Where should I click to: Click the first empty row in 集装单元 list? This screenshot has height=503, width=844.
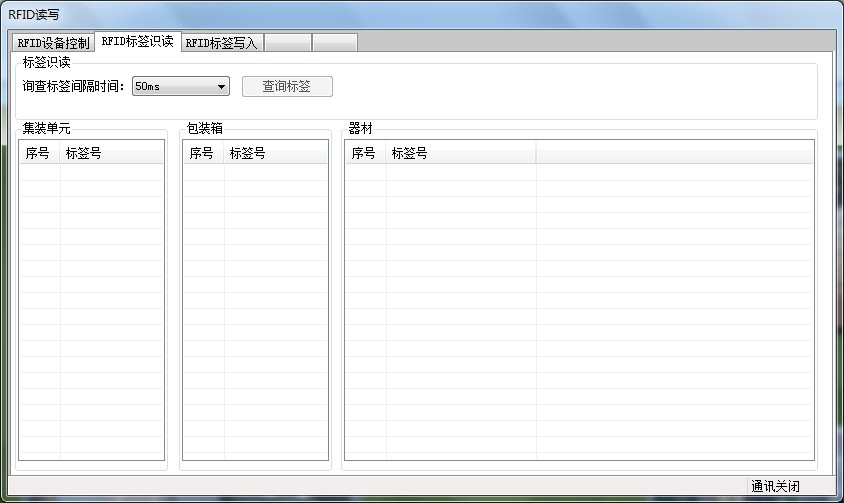point(91,172)
